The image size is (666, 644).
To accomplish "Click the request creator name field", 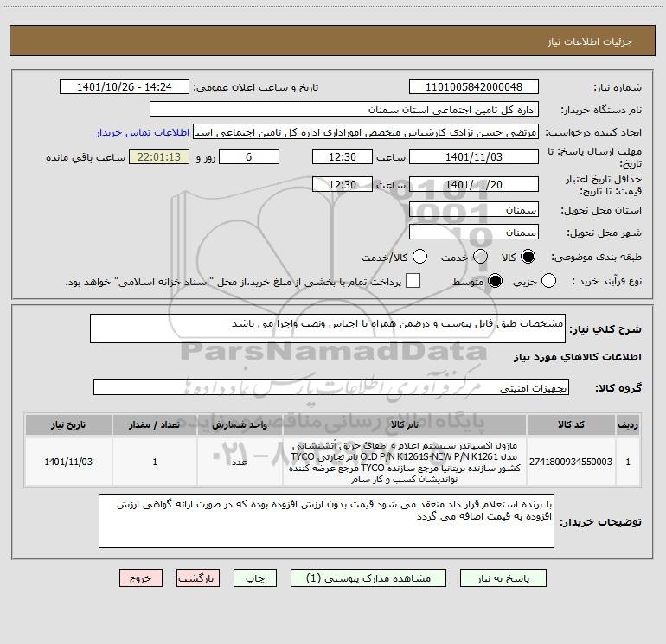I will [366, 131].
